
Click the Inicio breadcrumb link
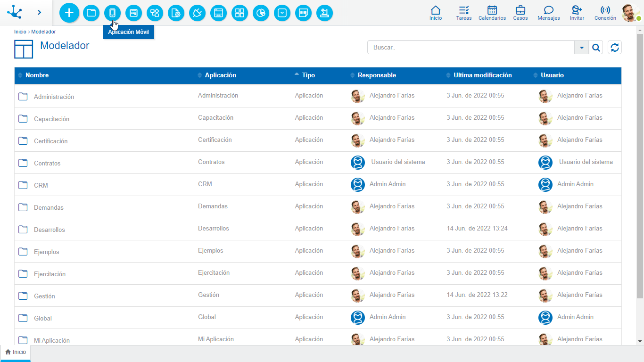pos(20,32)
